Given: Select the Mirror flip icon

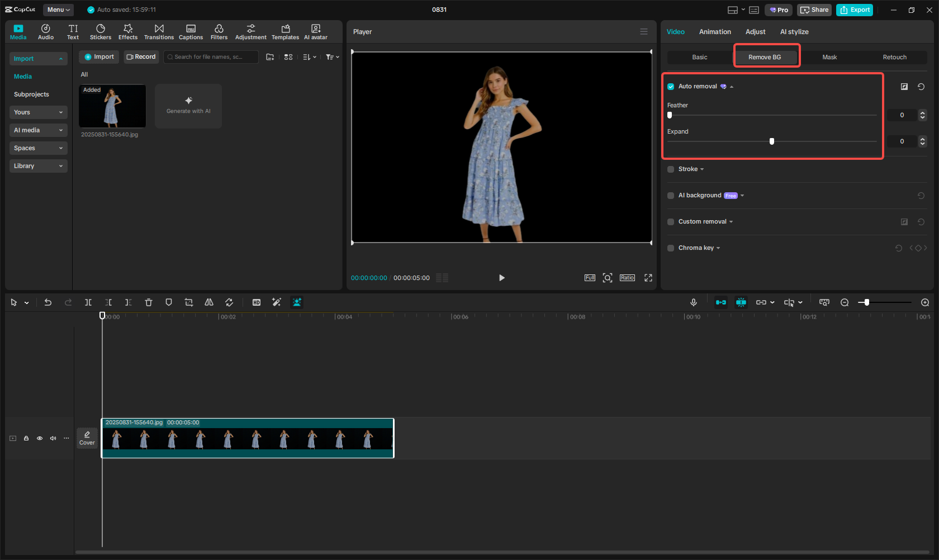Looking at the screenshot, I should 208,302.
